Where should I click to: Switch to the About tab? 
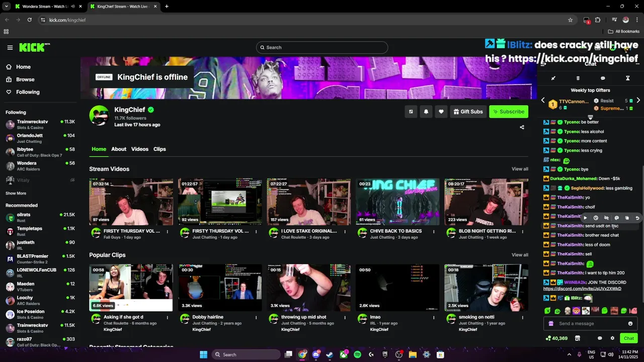tap(119, 149)
